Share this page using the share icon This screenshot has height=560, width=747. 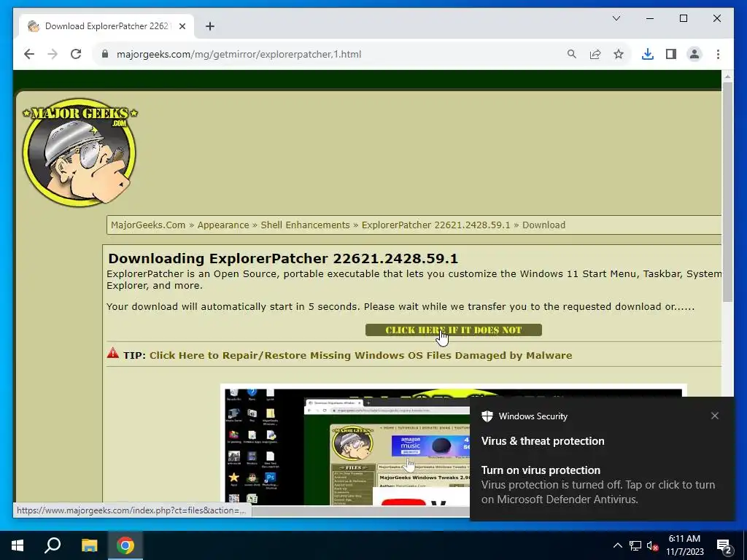[595, 54]
